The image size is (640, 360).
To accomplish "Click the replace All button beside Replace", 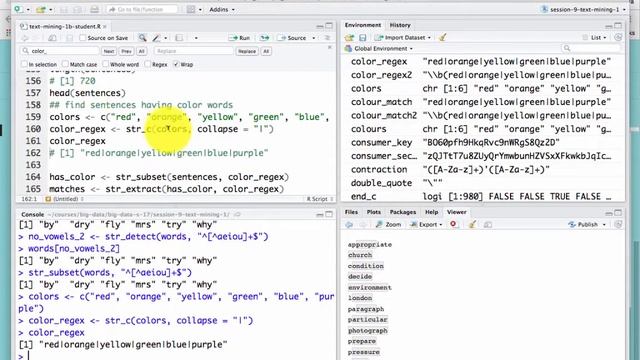I will tap(266, 51).
